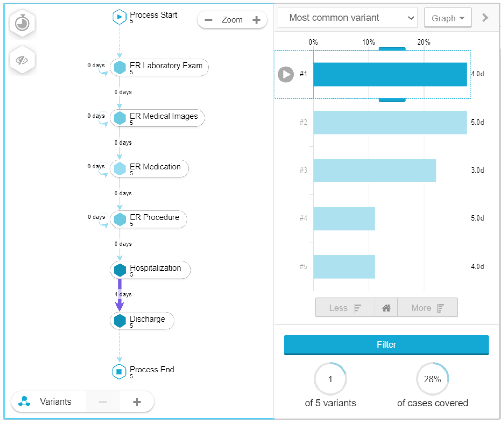The width and height of the screenshot is (504, 423).
Task: Click the stopwatch timer hexagon icon
Action: (22, 23)
